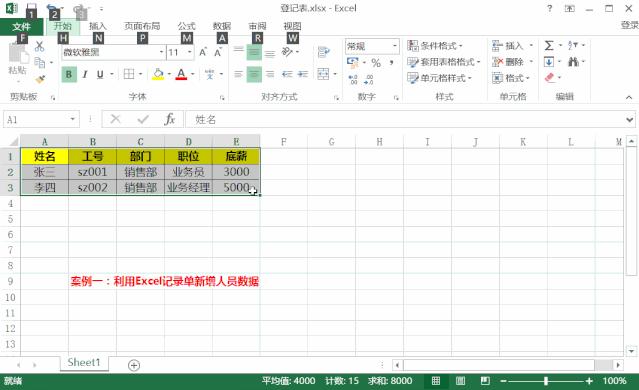Click the zoom out minus button
The width and height of the screenshot is (639, 390).
pyautogui.click(x=503, y=381)
